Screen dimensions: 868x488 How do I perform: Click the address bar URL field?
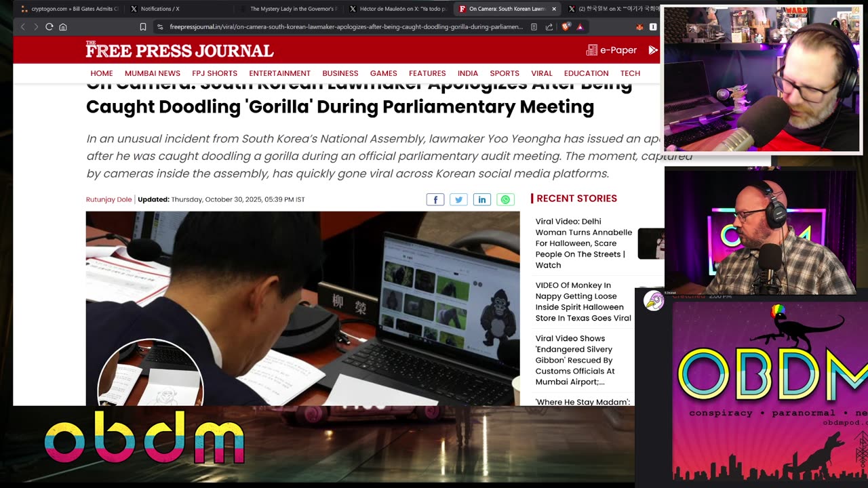(346, 27)
